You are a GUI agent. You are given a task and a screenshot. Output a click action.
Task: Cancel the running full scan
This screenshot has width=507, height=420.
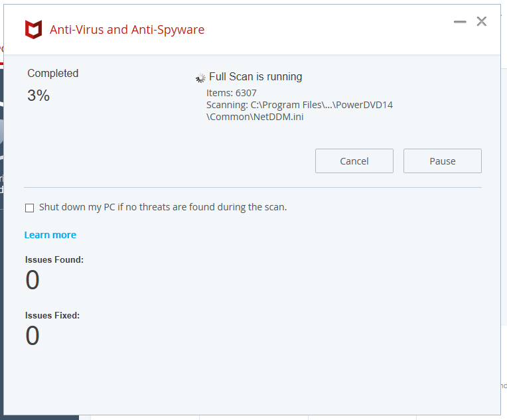point(354,161)
